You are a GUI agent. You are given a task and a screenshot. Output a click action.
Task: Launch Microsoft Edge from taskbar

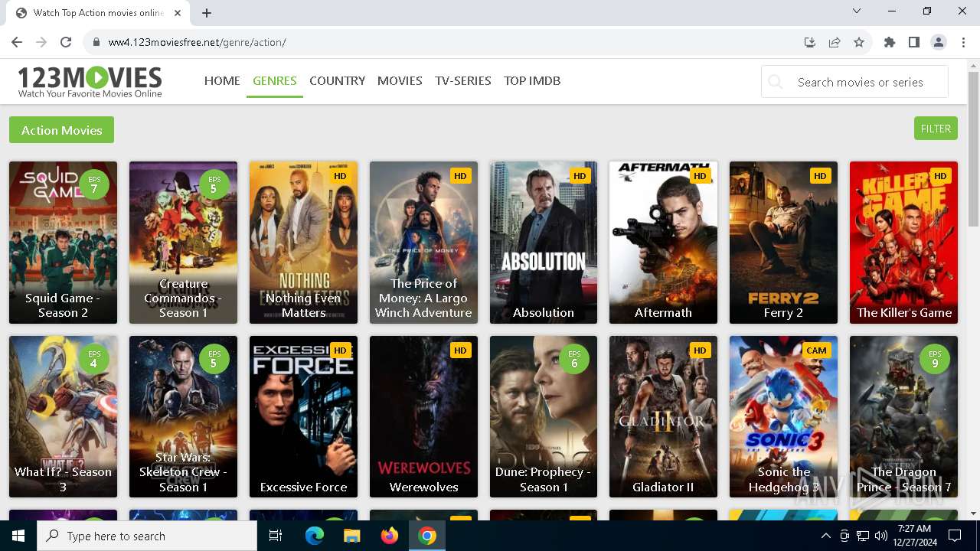(x=315, y=536)
